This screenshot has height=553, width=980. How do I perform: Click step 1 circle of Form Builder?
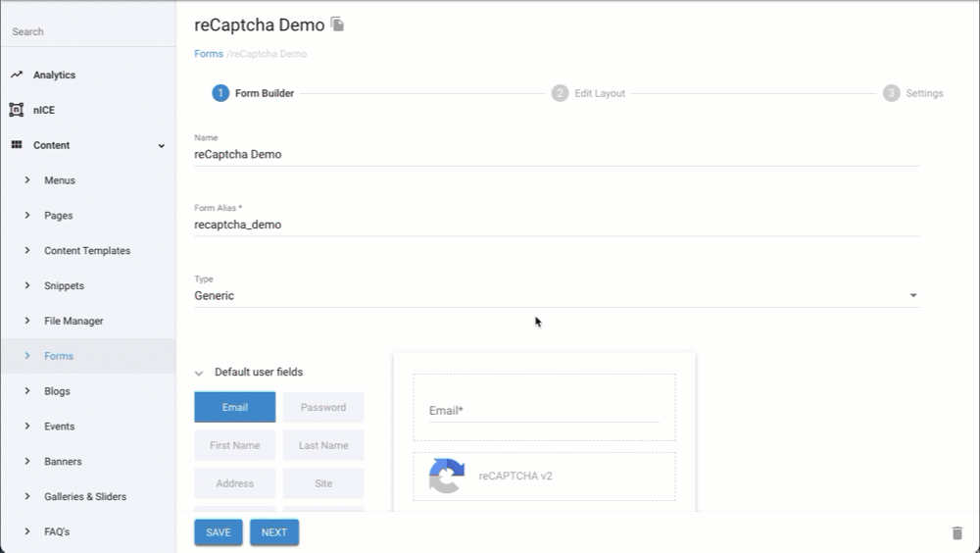tap(220, 93)
